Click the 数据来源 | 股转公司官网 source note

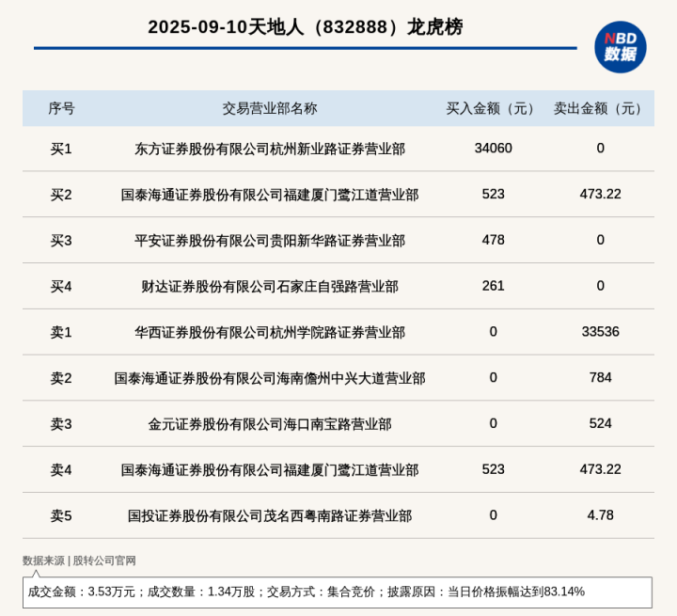coord(79,561)
